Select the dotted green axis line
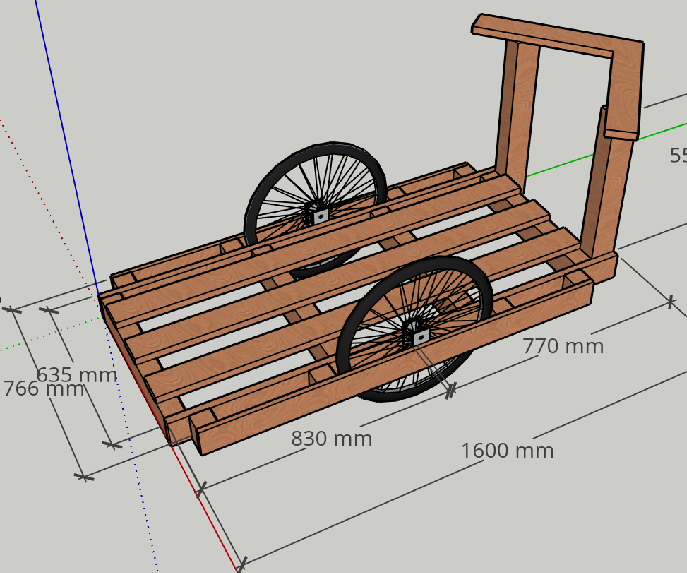This screenshot has height=573, width=687. point(40,341)
